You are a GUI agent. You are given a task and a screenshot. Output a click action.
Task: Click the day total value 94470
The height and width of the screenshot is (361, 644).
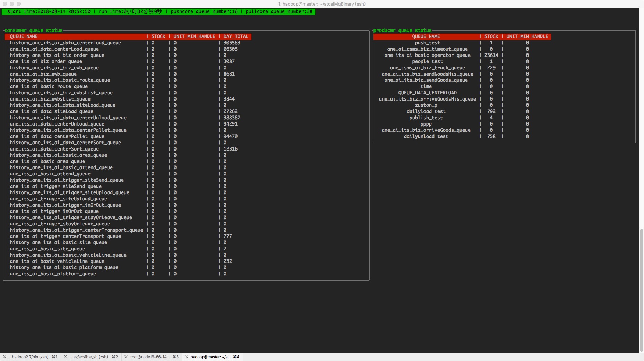coord(230,136)
